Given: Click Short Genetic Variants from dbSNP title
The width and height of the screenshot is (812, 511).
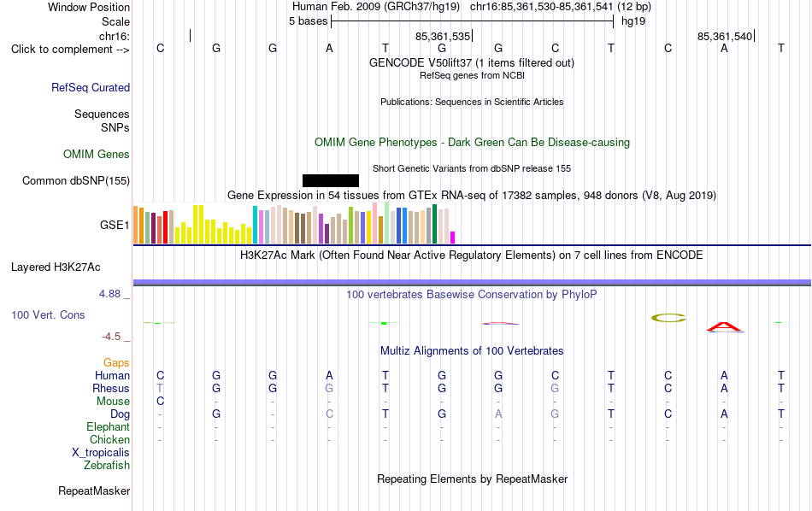Looking at the screenshot, I should pyautogui.click(x=472, y=169).
